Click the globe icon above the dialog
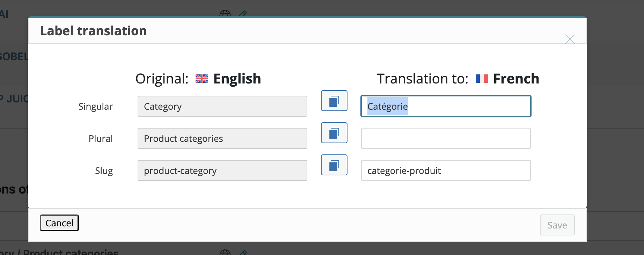644x255 pixels. (225, 14)
